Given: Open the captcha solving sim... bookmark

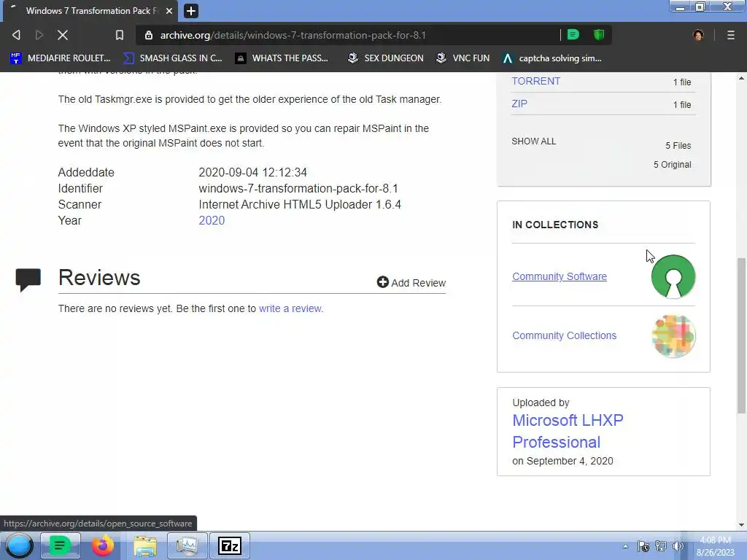Looking at the screenshot, I should (x=552, y=58).
